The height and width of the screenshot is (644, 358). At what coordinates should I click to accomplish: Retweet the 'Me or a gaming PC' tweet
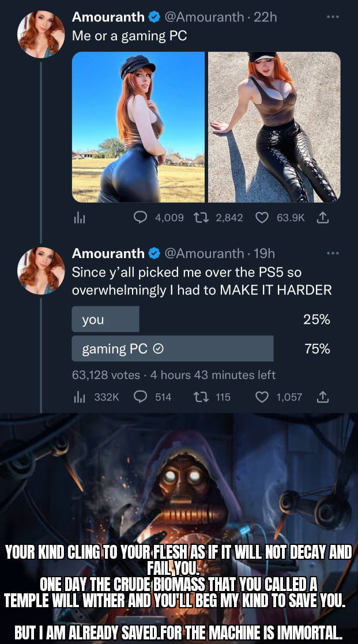tap(200, 218)
